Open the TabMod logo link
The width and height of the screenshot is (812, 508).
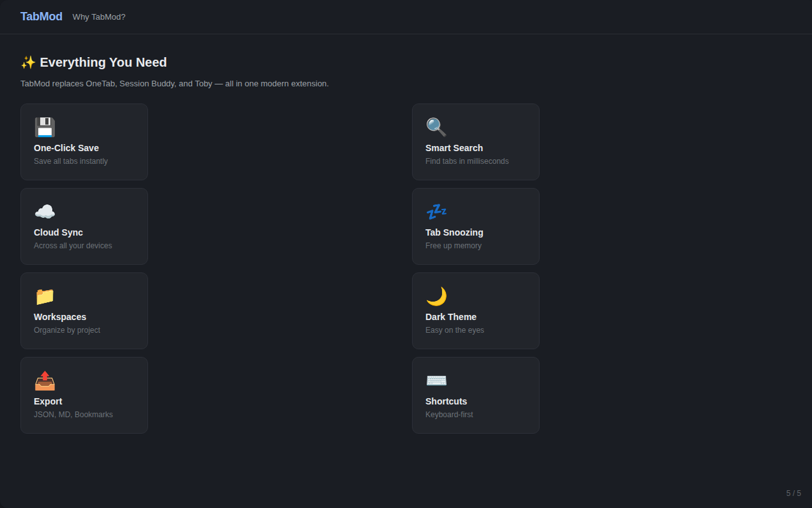click(41, 17)
